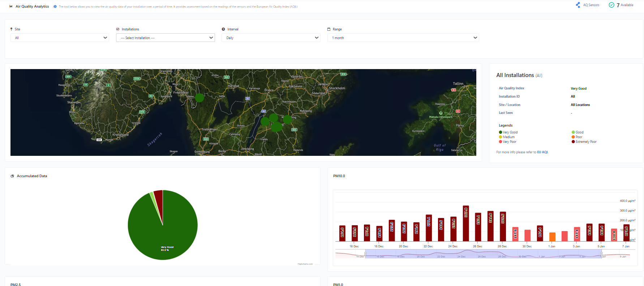
Task: Click the pin icon next to Site
Action: (12, 29)
